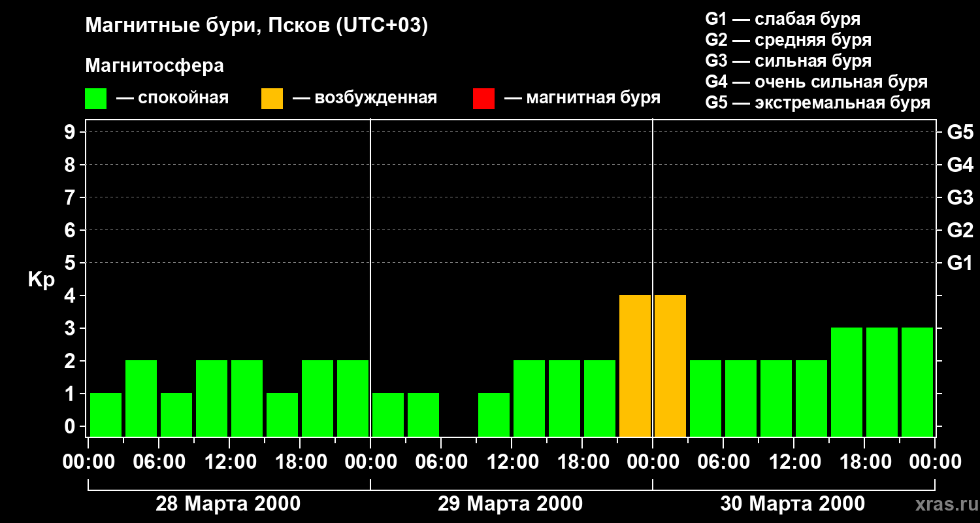The height and width of the screenshot is (523, 980).
Task: Click the 'G5 — экстремальная буря' legend line
Action: pos(817,103)
